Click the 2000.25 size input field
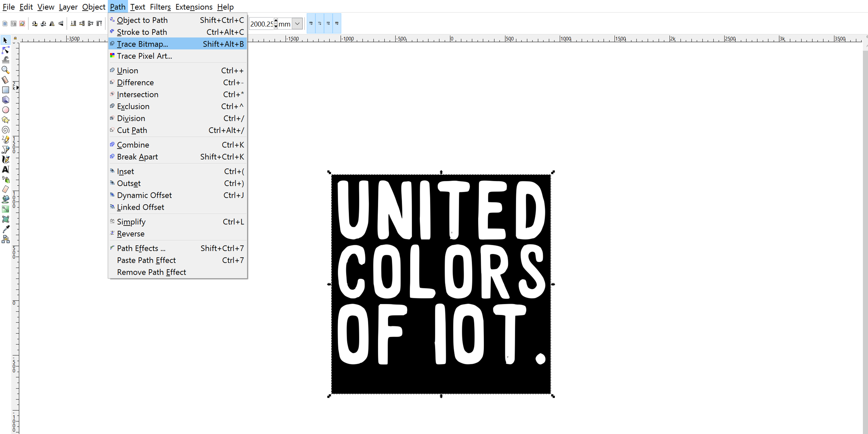Viewport: 868px width, 434px height. pyautogui.click(x=261, y=24)
